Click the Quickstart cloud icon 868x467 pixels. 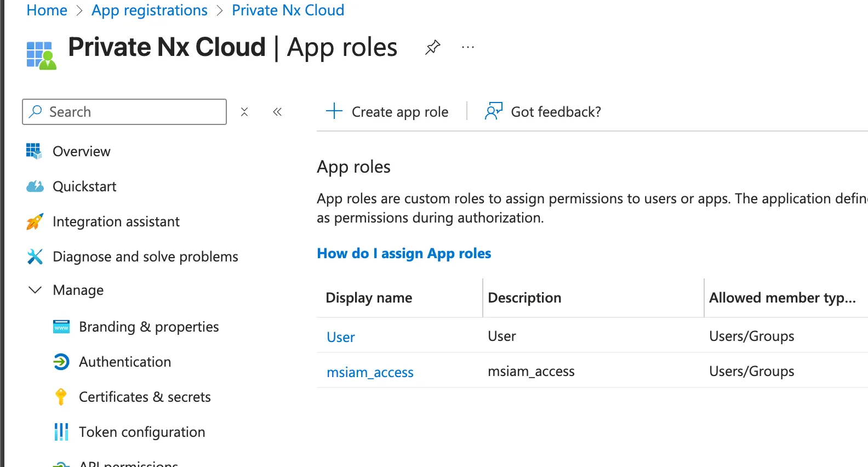(x=35, y=186)
